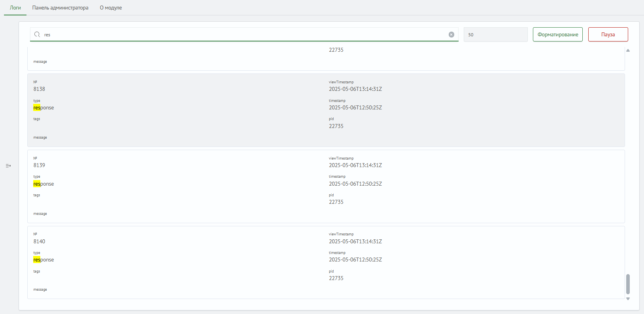Click the pid value 22735 in entry 8140
The height and width of the screenshot is (314, 644).
pos(336,278)
